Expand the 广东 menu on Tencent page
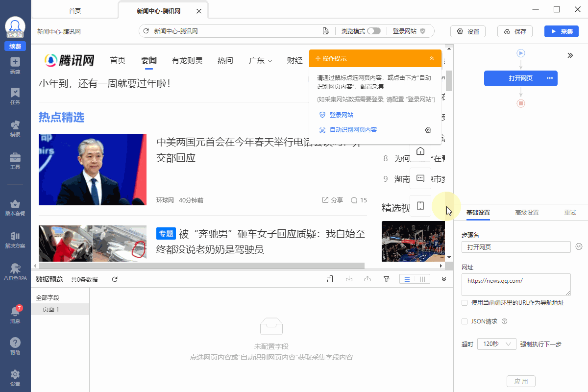This screenshot has width=588, height=392. click(x=261, y=61)
